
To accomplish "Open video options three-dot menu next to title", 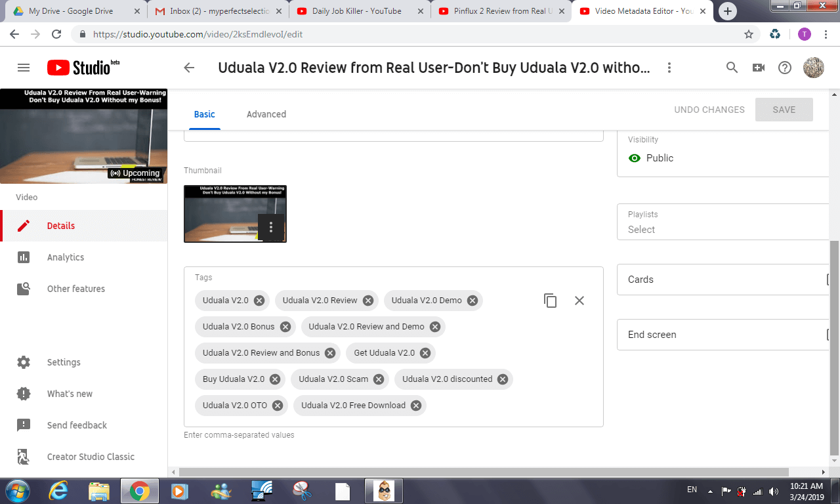I will pos(669,68).
